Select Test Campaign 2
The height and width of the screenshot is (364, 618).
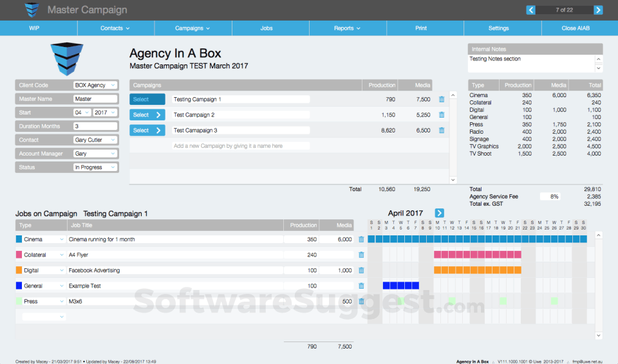(x=147, y=114)
